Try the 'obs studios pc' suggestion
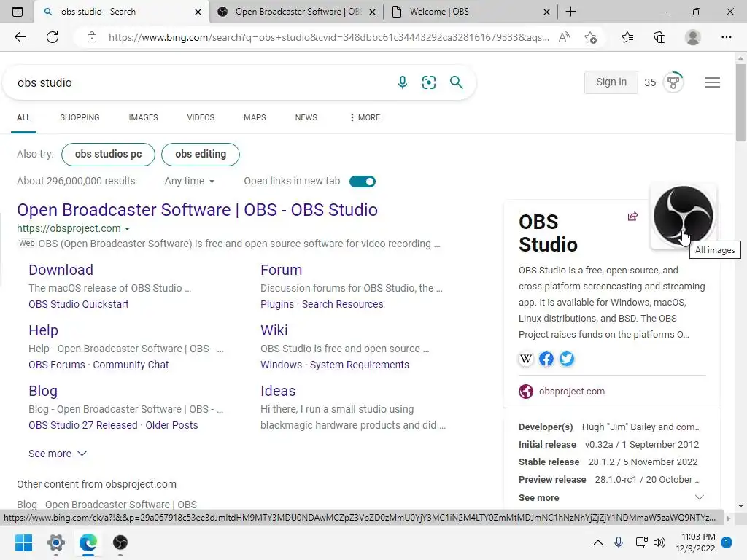Screen dimensions: 747x560 point(108,155)
